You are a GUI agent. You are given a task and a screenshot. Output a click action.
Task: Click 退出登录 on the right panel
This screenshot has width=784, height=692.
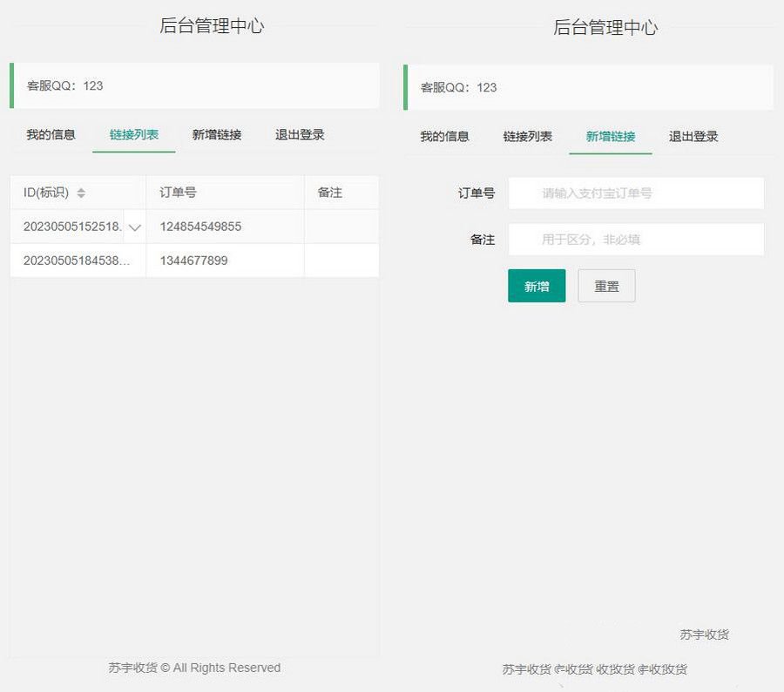pos(694,136)
